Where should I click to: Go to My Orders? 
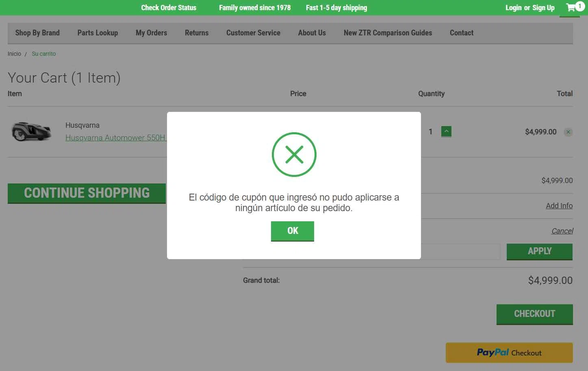click(151, 33)
